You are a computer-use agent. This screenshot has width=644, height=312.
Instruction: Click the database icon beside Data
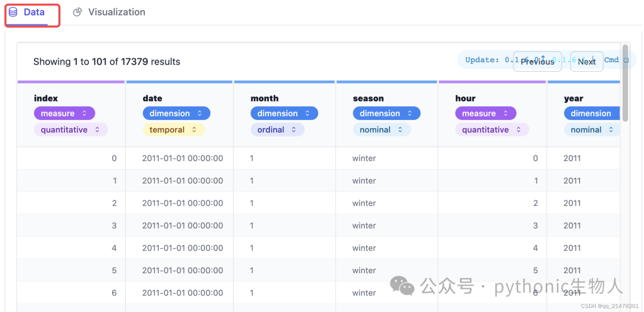(x=13, y=13)
